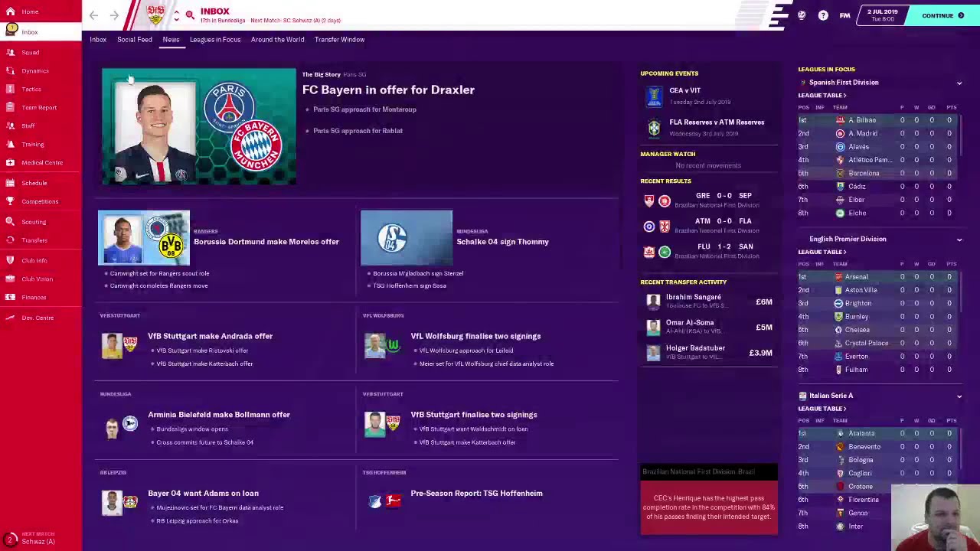This screenshot has height=551, width=980.
Task: Open the FLU 1-2 SAN result
Action: coord(709,250)
